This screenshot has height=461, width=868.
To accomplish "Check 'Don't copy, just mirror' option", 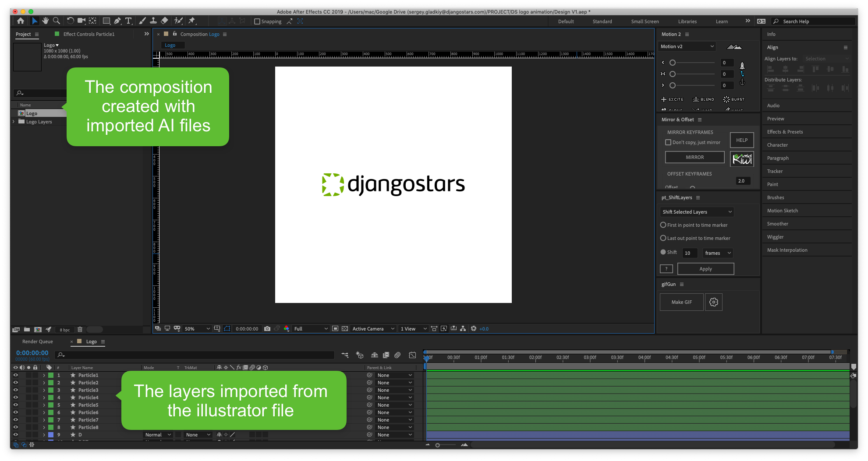I will tap(668, 142).
